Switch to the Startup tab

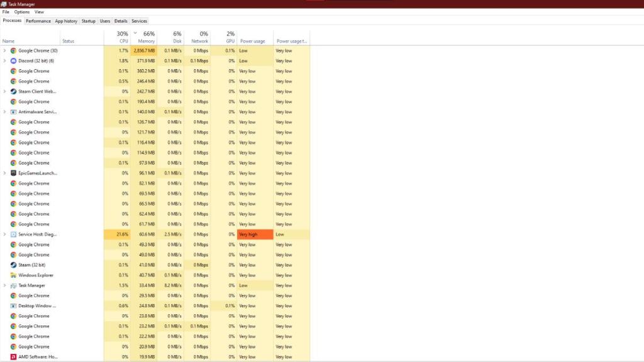click(88, 21)
